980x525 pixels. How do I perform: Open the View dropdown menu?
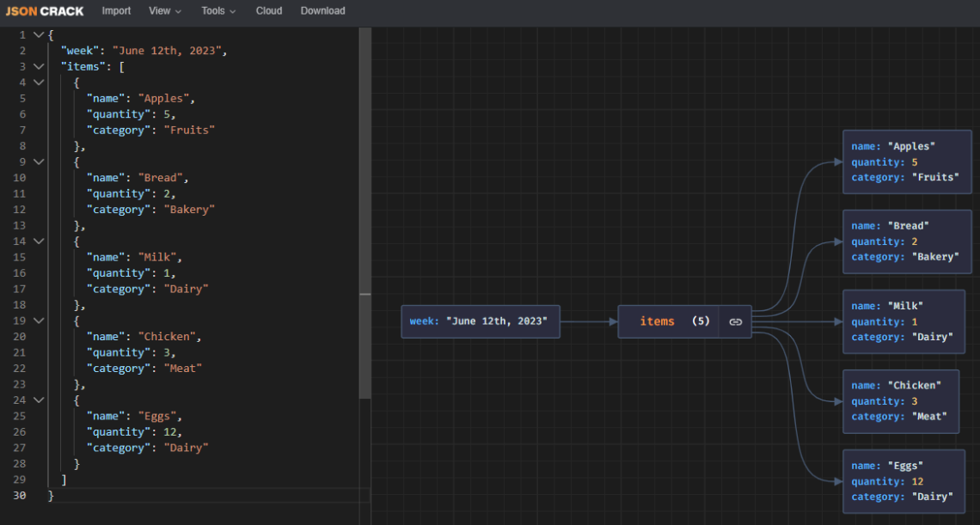pyautogui.click(x=164, y=11)
